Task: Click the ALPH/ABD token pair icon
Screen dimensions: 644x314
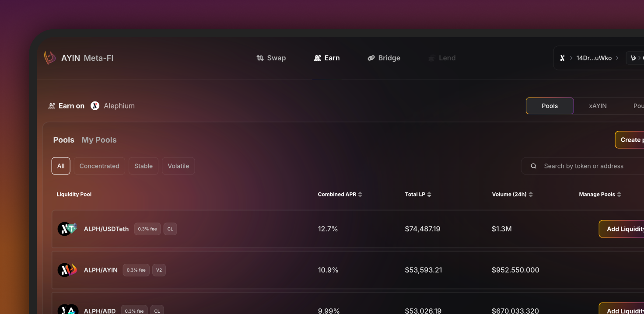Action: 68,310
